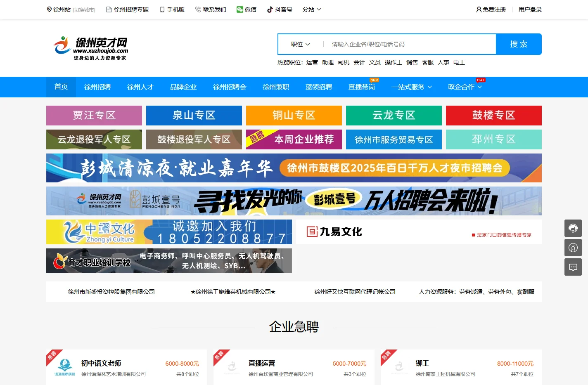This screenshot has height=385, width=588.
Task: Open the 职位 search type dropdown
Action: click(x=301, y=44)
